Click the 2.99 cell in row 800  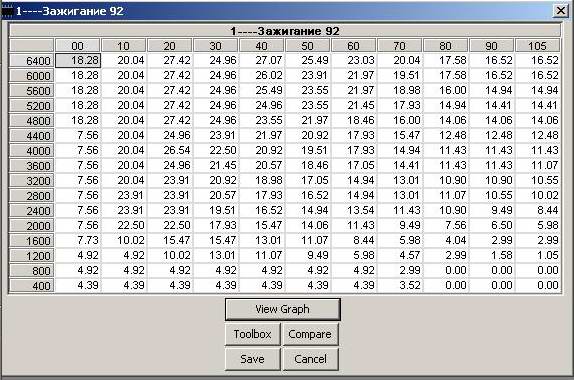[x=399, y=271]
